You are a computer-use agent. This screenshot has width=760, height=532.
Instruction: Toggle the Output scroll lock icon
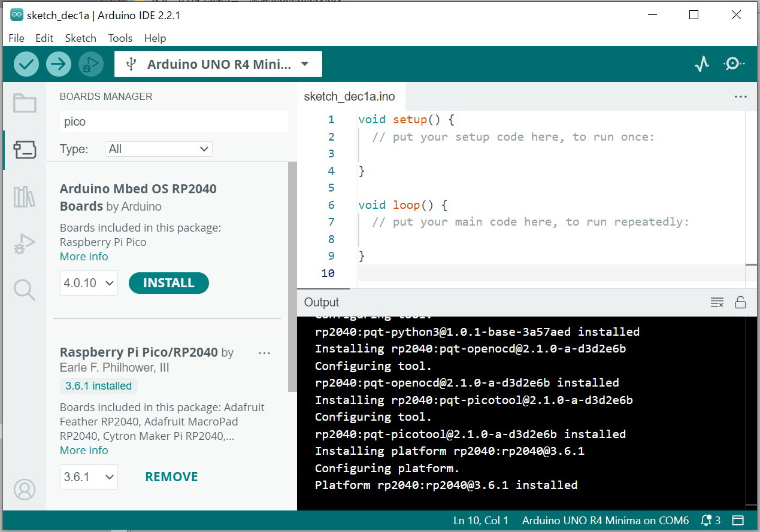click(x=740, y=302)
